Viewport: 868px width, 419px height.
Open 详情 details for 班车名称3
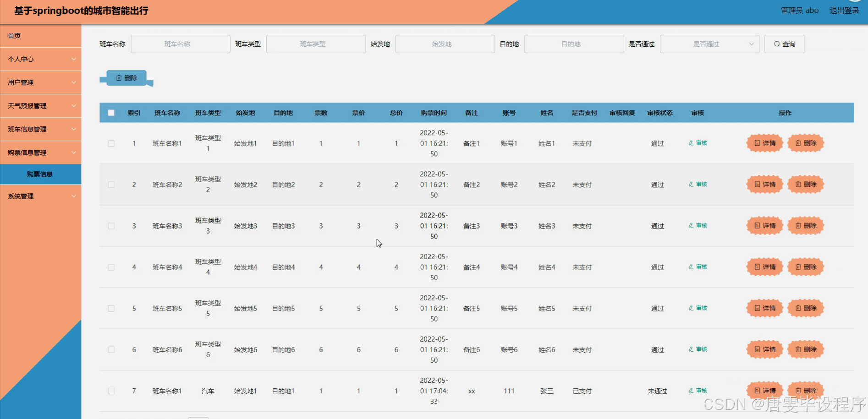765,226
